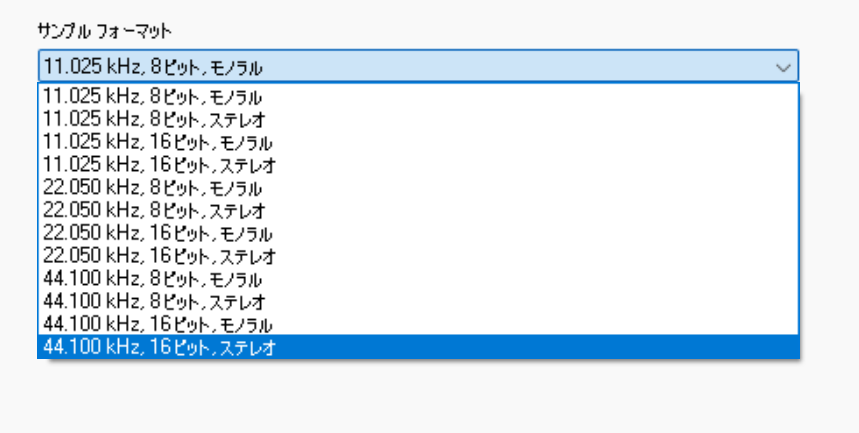Choose 44.100 kHz, 16ビット, モノラル format
859x433 pixels.
point(157,324)
